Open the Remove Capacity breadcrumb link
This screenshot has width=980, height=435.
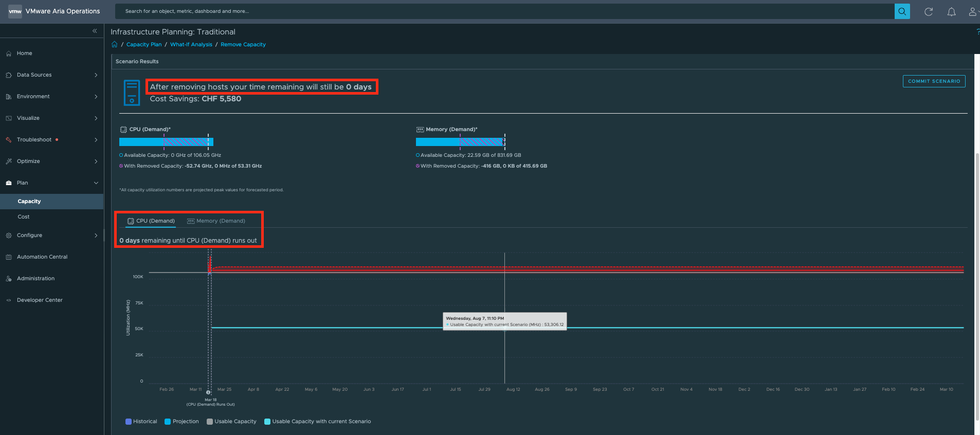pyautogui.click(x=243, y=45)
